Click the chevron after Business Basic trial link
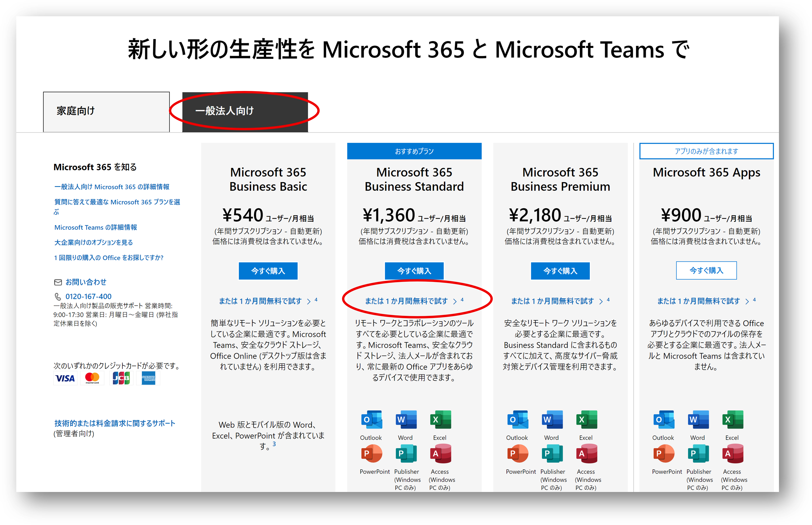This screenshot has width=812, height=525. click(309, 301)
